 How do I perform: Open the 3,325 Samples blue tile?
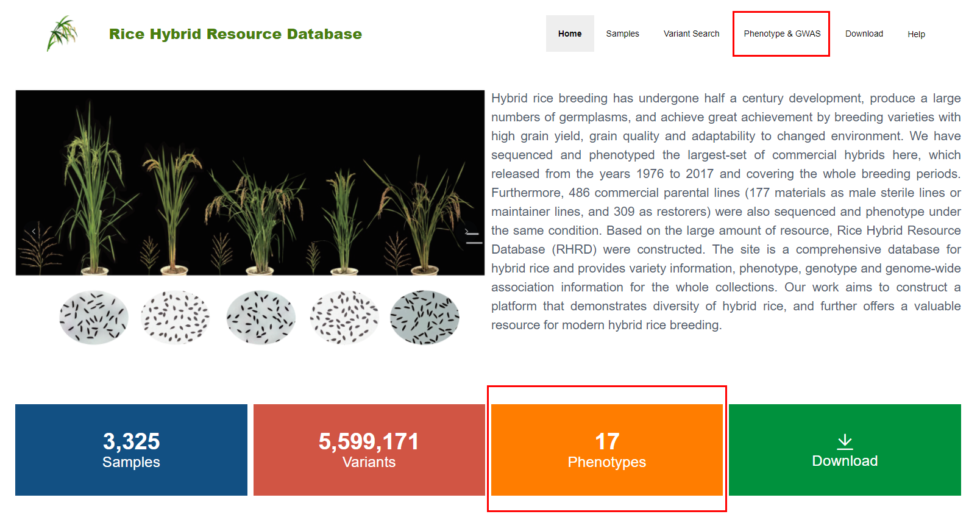(131, 450)
